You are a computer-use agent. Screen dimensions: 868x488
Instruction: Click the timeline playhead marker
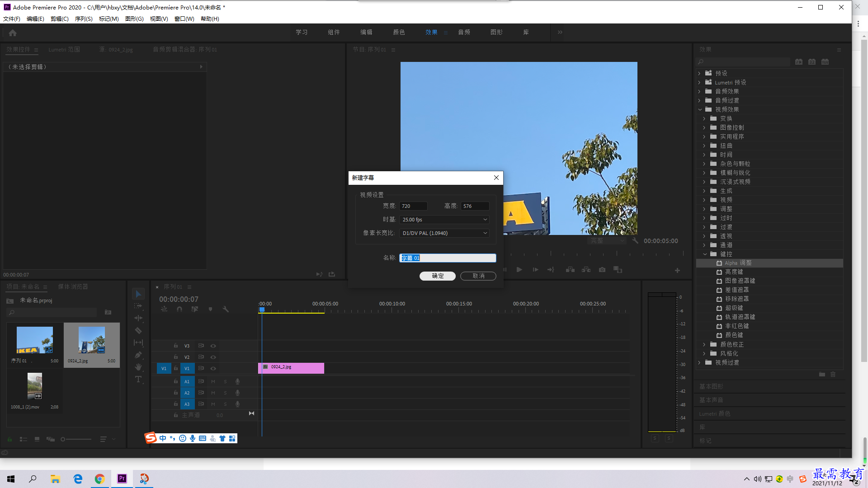click(x=262, y=310)
